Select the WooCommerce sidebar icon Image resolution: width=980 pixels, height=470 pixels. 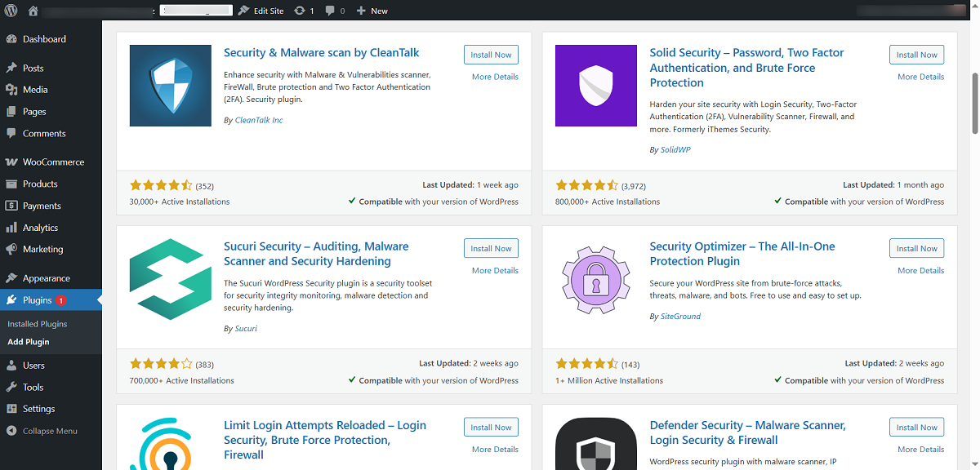click(x=14, y=161)
